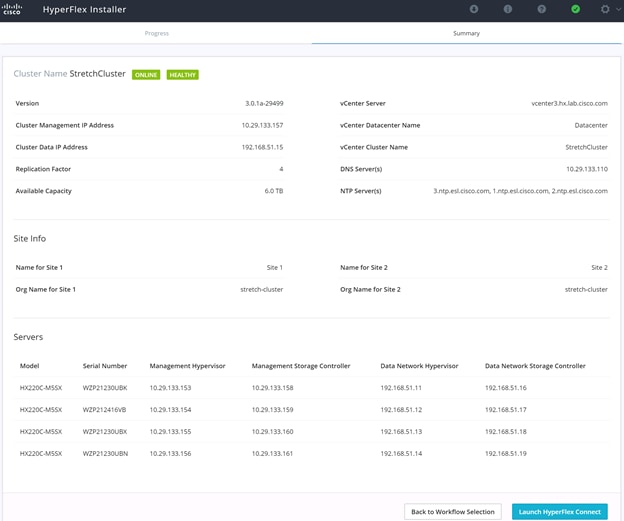Click Back to Workflow Selection button
The image size is (624, 521).
coord(453,512)
